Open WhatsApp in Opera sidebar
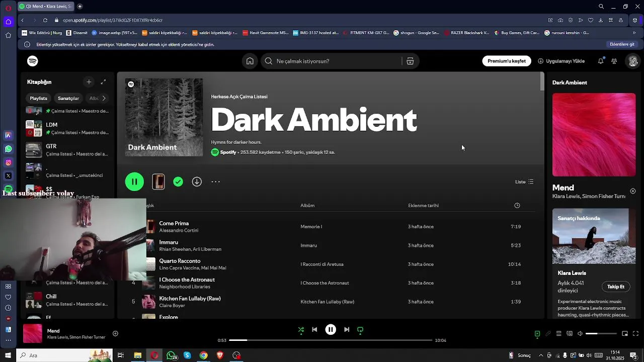644x362 pixels. (8, 149)
